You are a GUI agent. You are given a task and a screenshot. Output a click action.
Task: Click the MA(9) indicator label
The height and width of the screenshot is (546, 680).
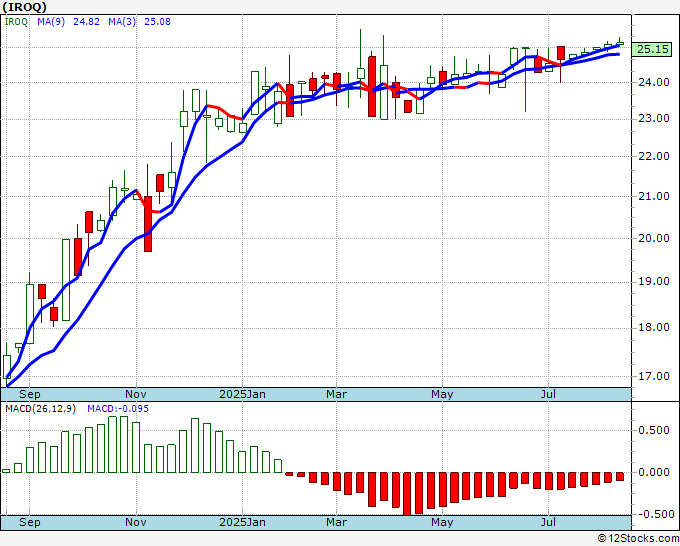point(51,22)
